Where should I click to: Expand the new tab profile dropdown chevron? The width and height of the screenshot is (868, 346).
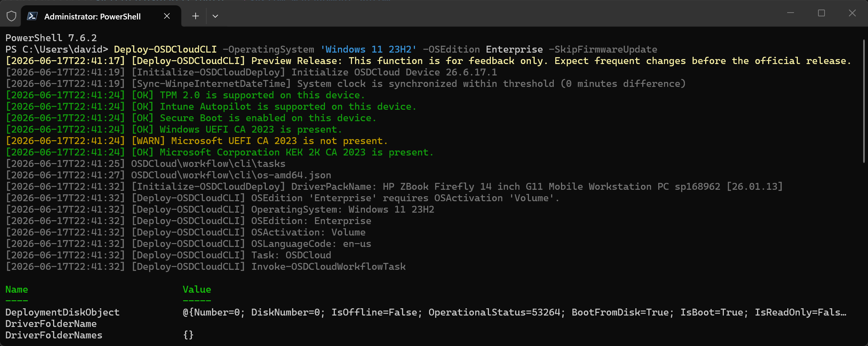pyautogui.click(x=215, y=16)
